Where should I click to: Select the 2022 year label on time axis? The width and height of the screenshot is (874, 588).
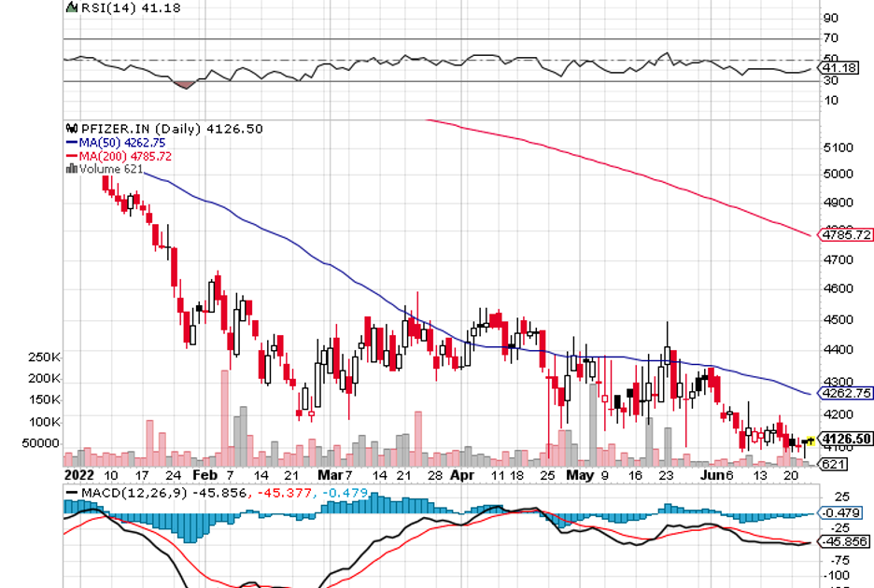78,475
